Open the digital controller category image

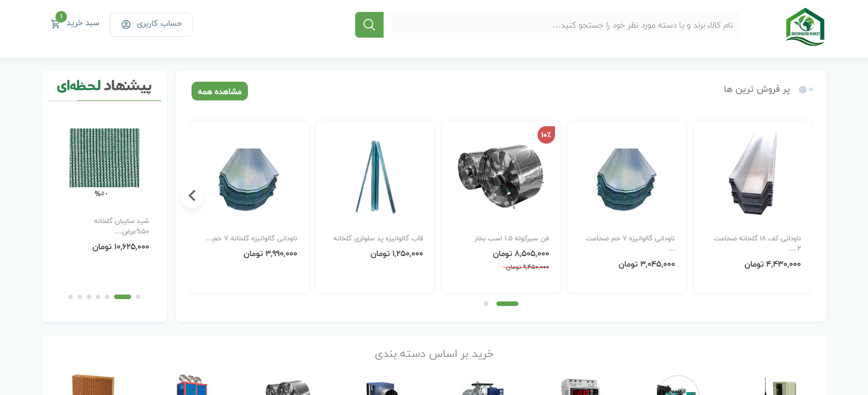coord(581,387)
